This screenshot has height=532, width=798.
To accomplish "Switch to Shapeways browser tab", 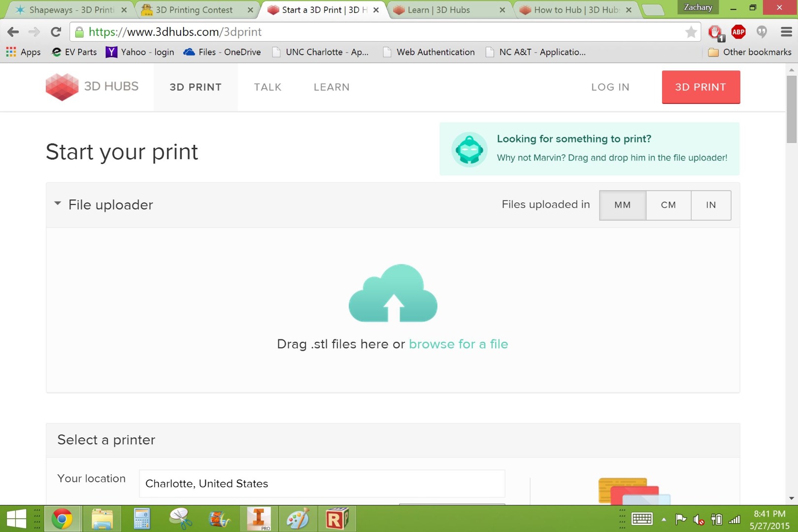I will point(71,10).
